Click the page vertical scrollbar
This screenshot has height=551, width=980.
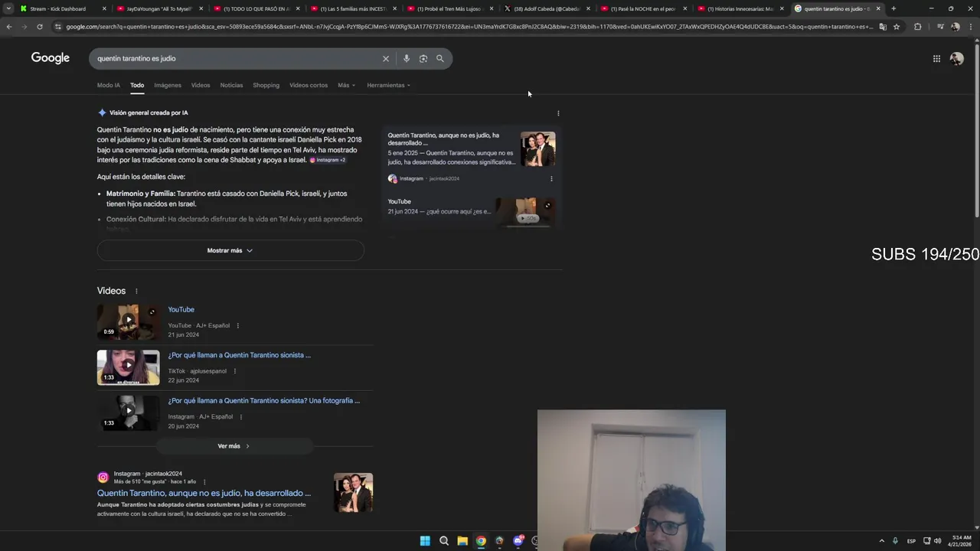tap(976, 130)
